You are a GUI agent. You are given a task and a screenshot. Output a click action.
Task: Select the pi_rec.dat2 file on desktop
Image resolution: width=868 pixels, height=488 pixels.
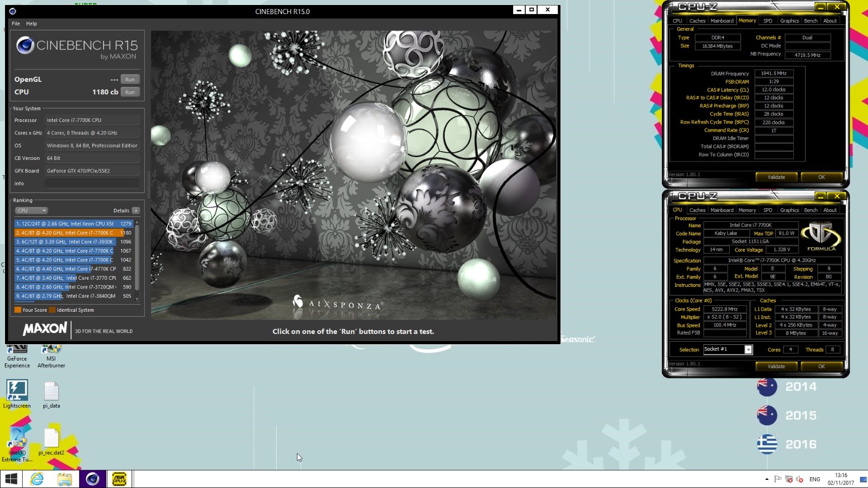pyautogui.click(x=52, y=442)
